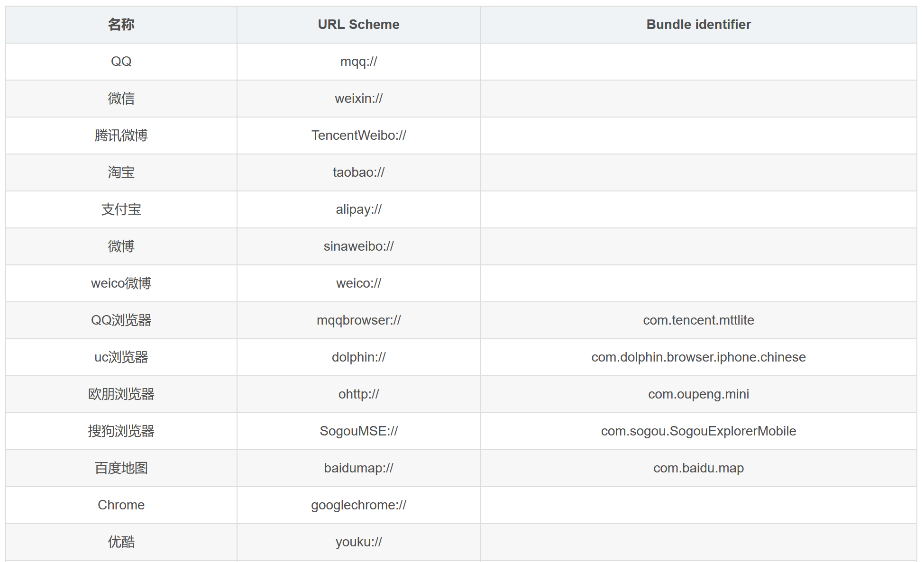Click the weixin:// scheme cell
This screenshot has width=924, height=562.
pyautogui.click(x=358, y=99)
